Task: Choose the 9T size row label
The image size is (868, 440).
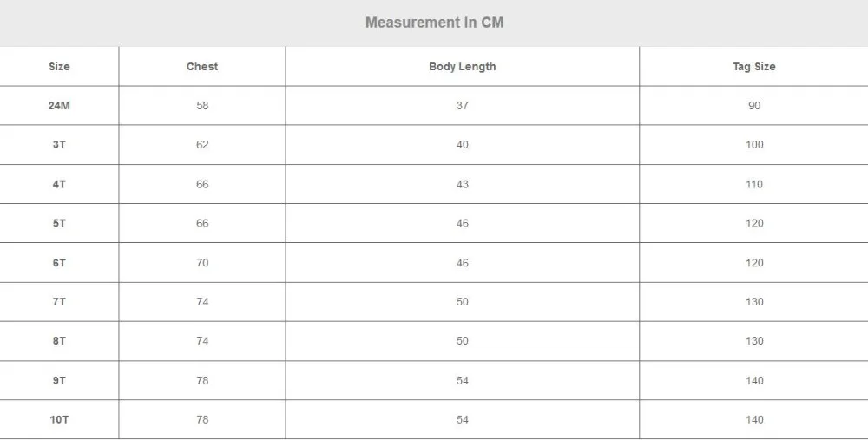Action: click(59, 380)
